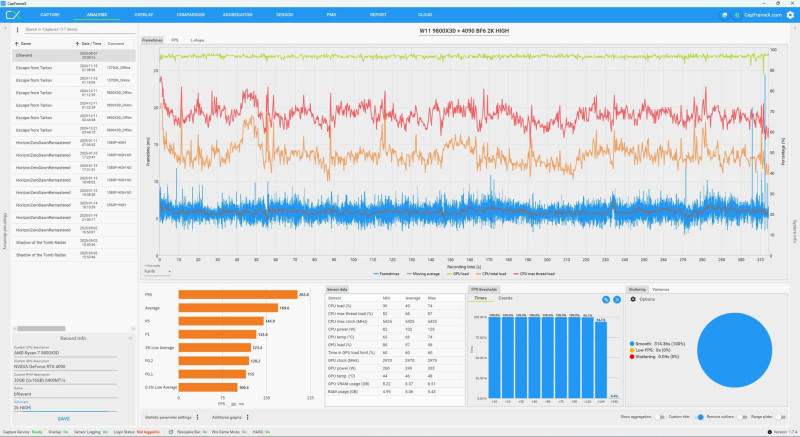Viewport: 800px width, 437px height.
Task: Expand the left Observed directory panel
Action: (x=5, y=28)
